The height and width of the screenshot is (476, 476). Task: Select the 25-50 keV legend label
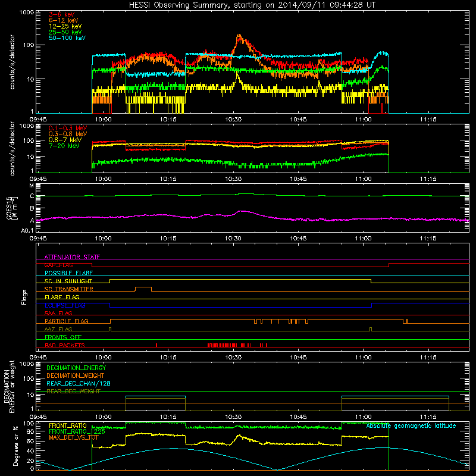tap(65, 32)
